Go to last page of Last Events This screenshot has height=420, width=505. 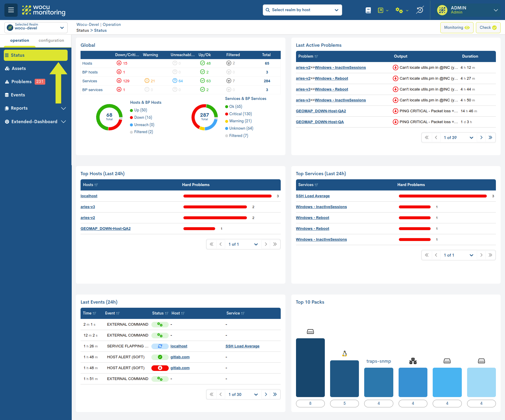[275, 394]
